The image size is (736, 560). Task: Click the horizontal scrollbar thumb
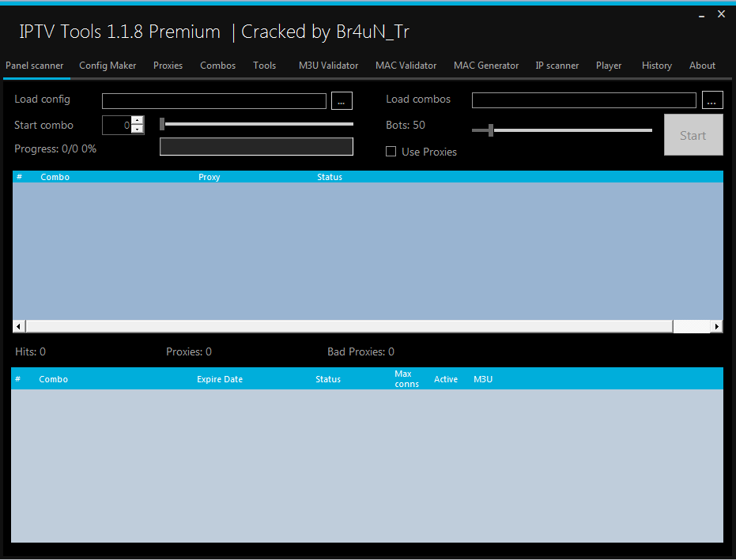pos(349,326)
